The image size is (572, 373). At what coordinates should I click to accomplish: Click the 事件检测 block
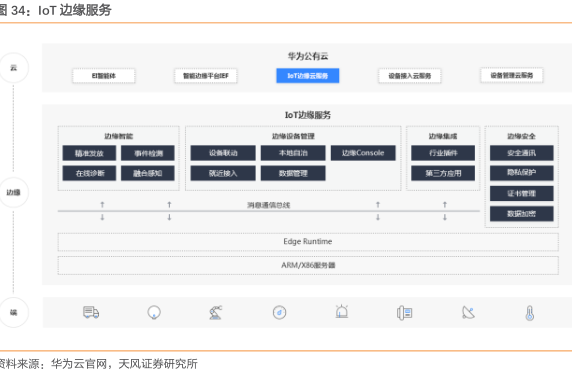[x=148, y=153]
